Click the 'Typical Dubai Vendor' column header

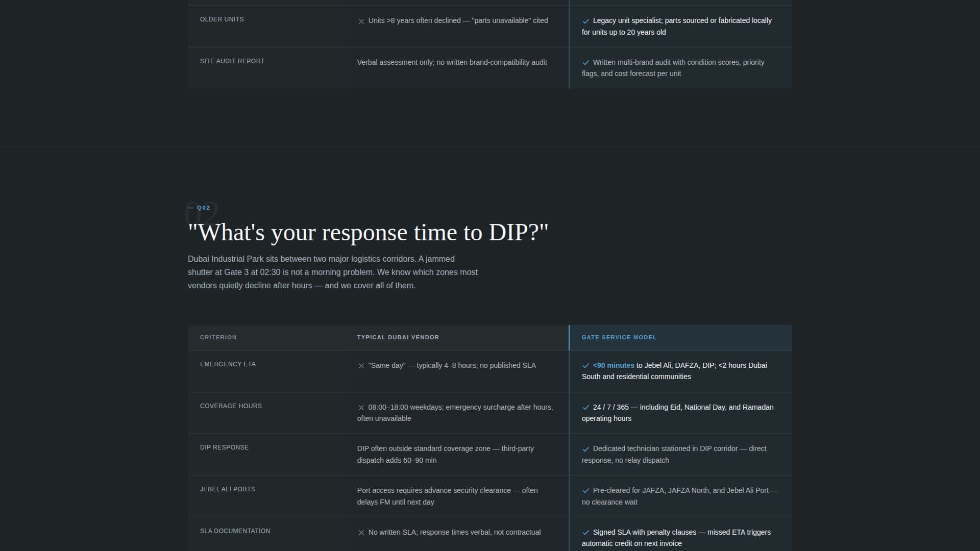point(398,337)
